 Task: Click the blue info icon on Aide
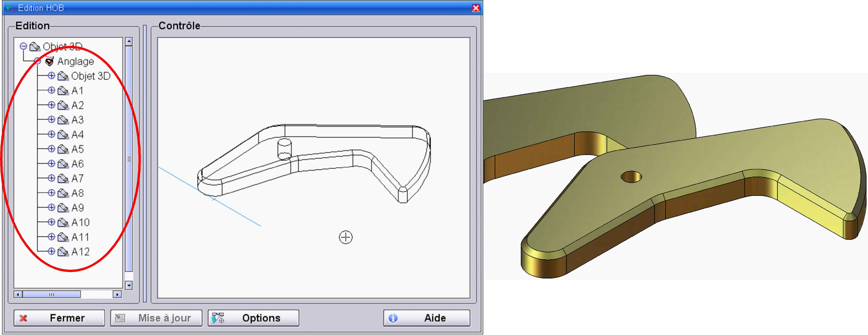click(x=393, y=318)
